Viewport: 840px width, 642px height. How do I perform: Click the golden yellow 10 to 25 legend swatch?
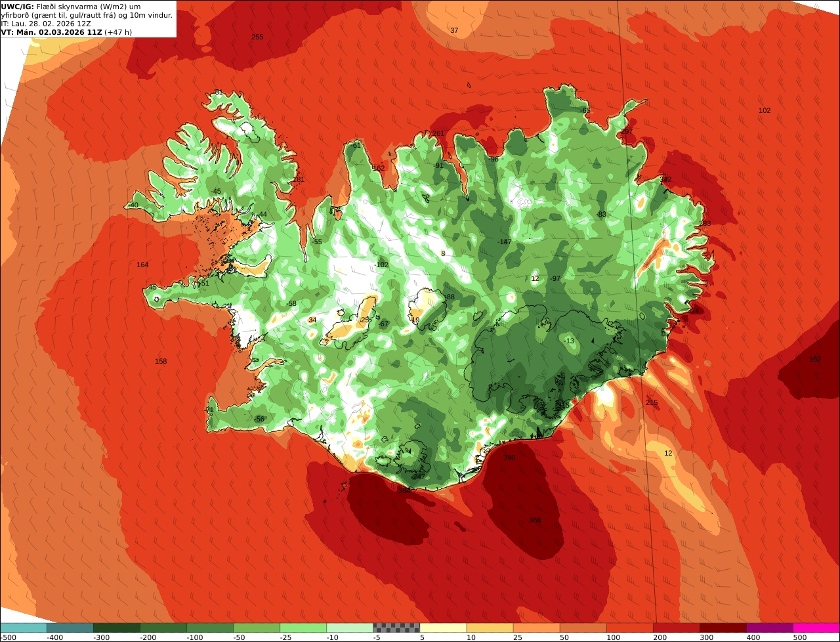(x=490, y=628)
